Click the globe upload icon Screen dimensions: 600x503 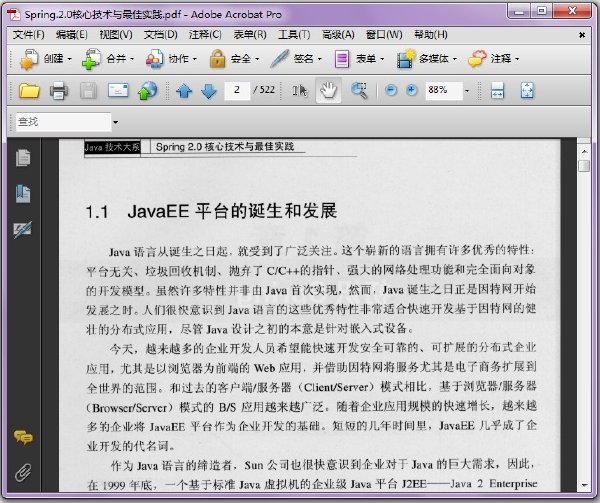pos(147,91)
